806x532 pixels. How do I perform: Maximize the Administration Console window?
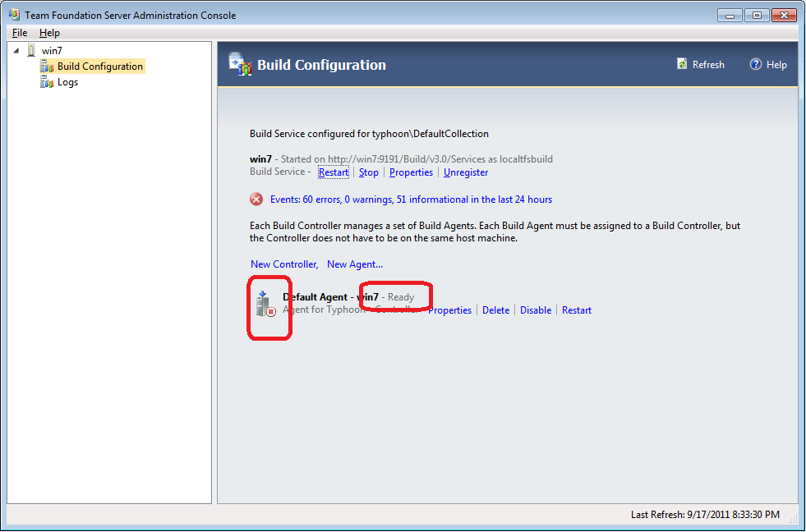pyautogui.click(x=757, y=16)
